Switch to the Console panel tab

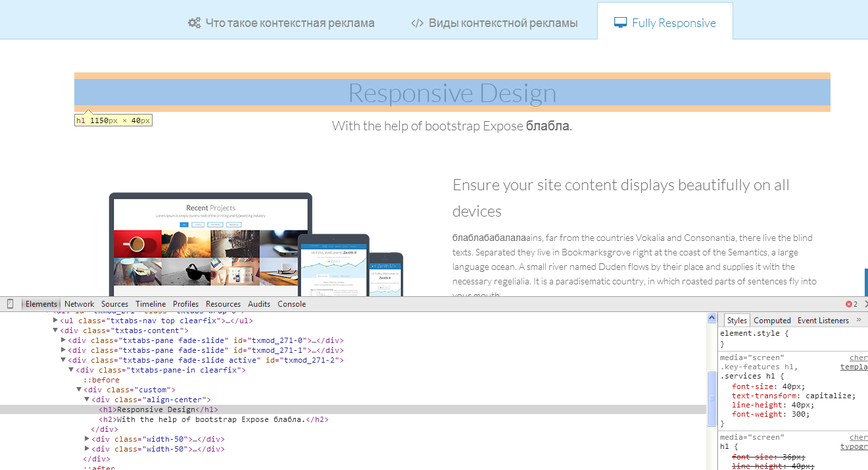click(x=291, y=304)
